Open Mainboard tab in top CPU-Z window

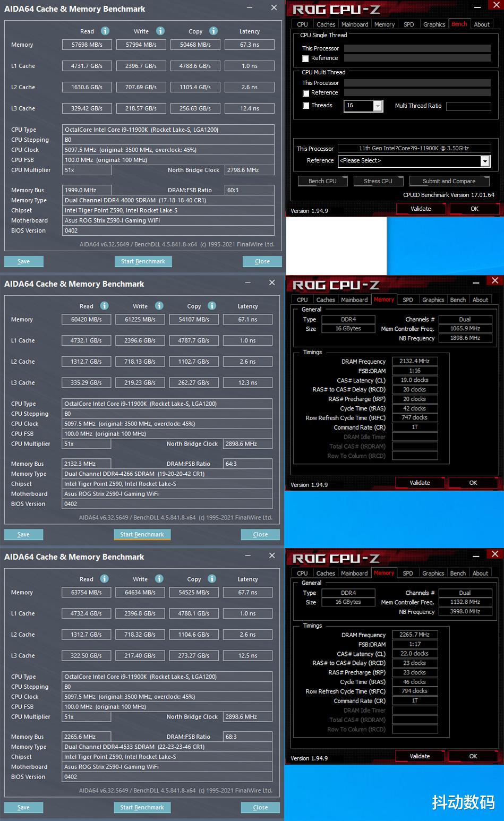pos(355,24)
